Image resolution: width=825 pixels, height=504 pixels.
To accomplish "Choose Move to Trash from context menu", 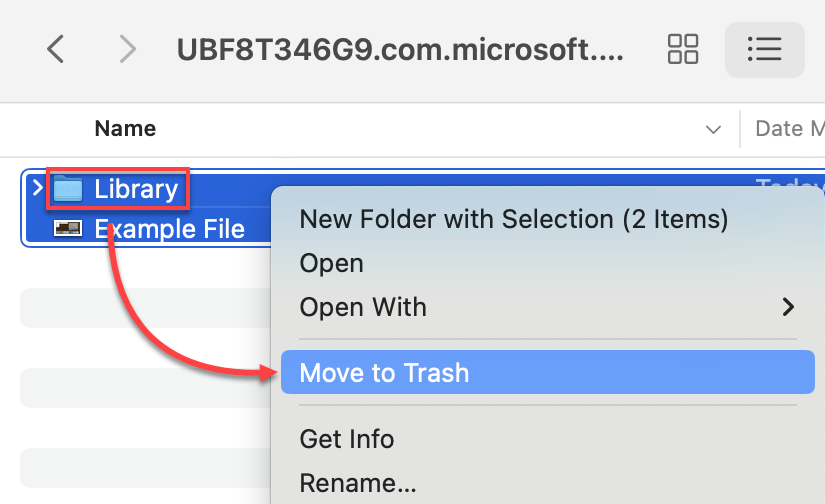I will click(384, 373).
